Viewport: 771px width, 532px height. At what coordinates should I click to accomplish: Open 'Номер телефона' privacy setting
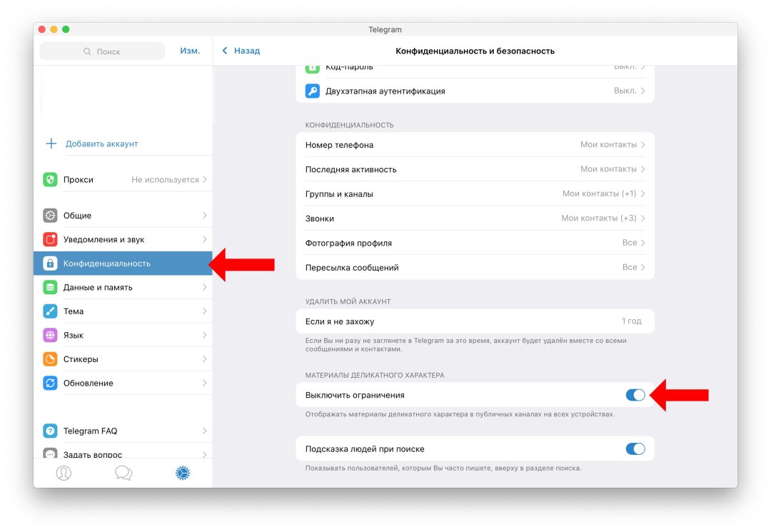pyautogui.click(x=475, y=145)
